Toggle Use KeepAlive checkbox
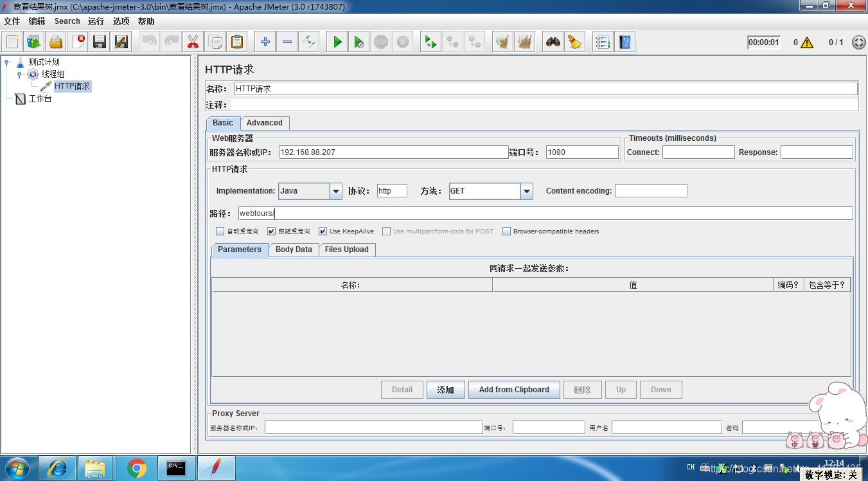Screen dimensions: 868x481 [323, 231]
